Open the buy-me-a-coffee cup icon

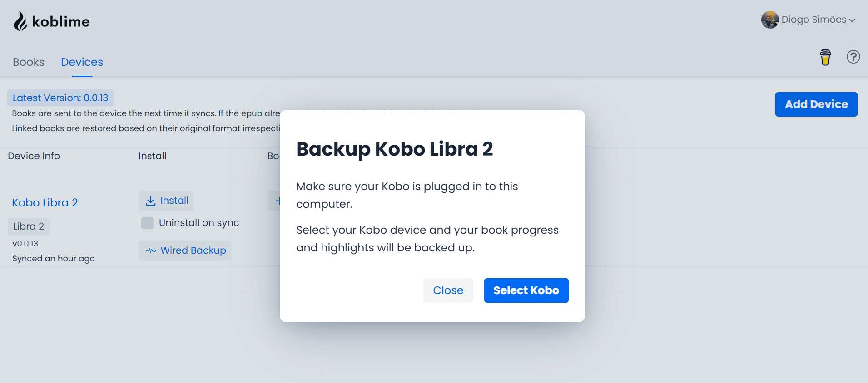[825, 57]
